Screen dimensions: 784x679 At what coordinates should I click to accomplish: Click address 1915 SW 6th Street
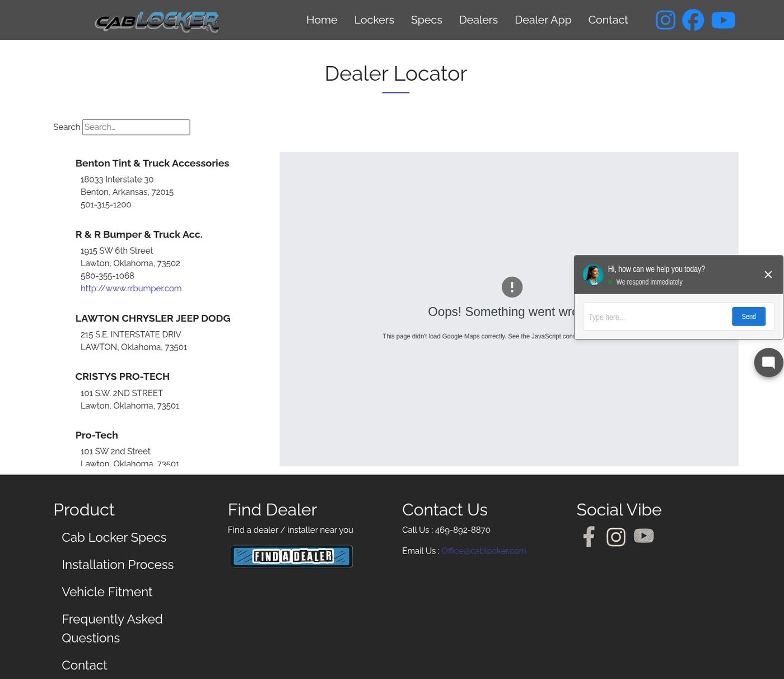click(116, 250)
